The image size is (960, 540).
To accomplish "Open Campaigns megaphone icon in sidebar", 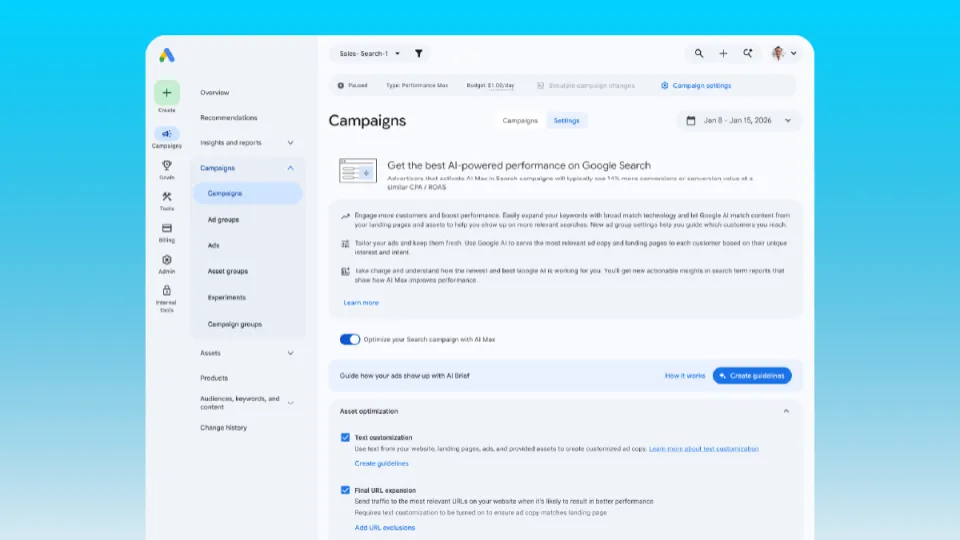I will [x=167, y=134].
